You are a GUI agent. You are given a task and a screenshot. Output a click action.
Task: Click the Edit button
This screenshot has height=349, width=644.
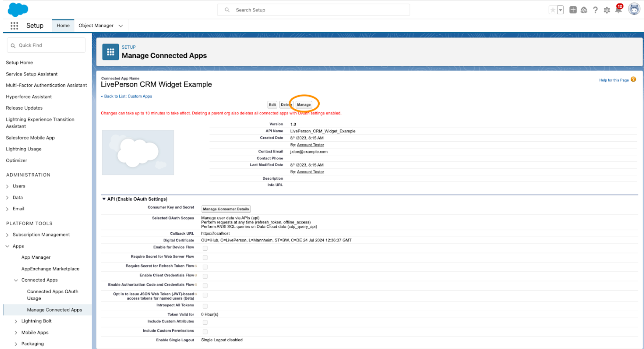click(272, 105)
